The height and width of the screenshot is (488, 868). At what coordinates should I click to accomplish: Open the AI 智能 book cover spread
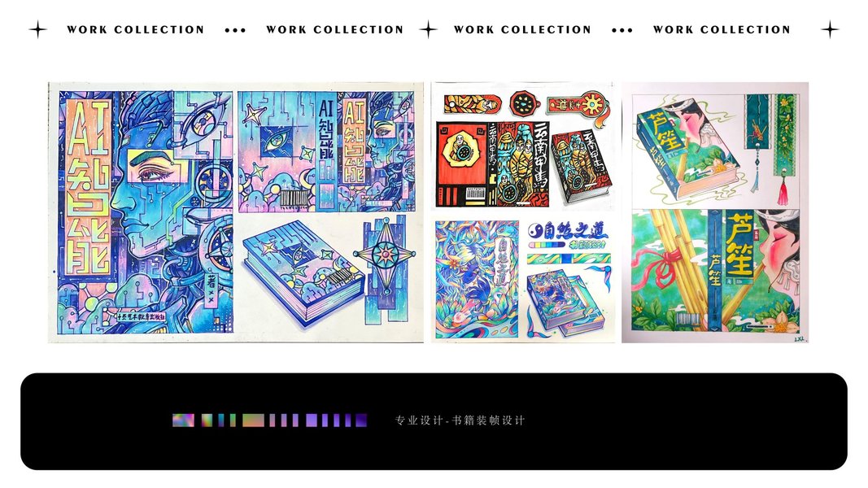326,151
